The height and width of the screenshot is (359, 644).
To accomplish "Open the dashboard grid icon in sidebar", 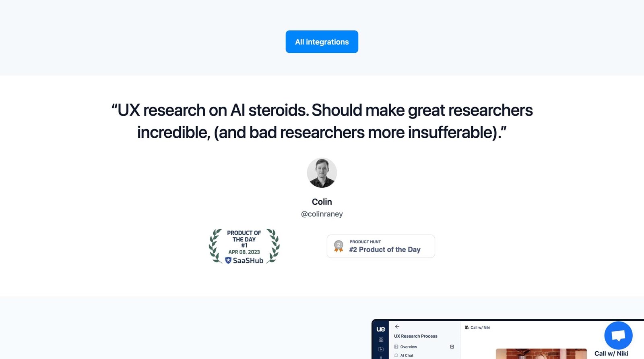I will 381,340.
